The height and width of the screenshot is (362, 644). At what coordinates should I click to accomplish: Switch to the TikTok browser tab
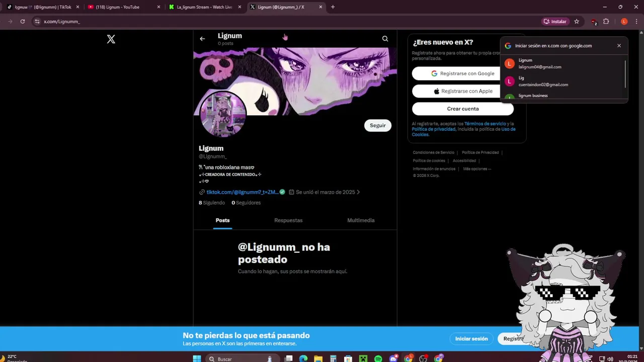pyautogui.click(x=43, y=7)
